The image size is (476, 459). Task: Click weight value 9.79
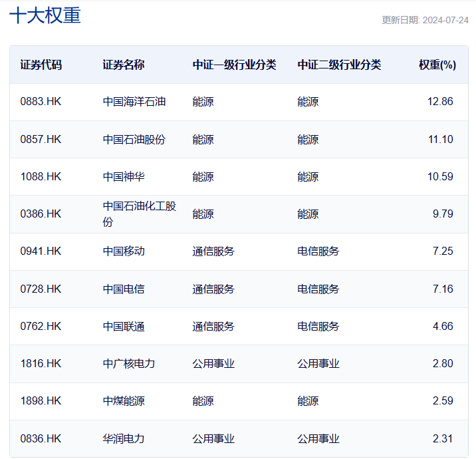tap(443, 214)
